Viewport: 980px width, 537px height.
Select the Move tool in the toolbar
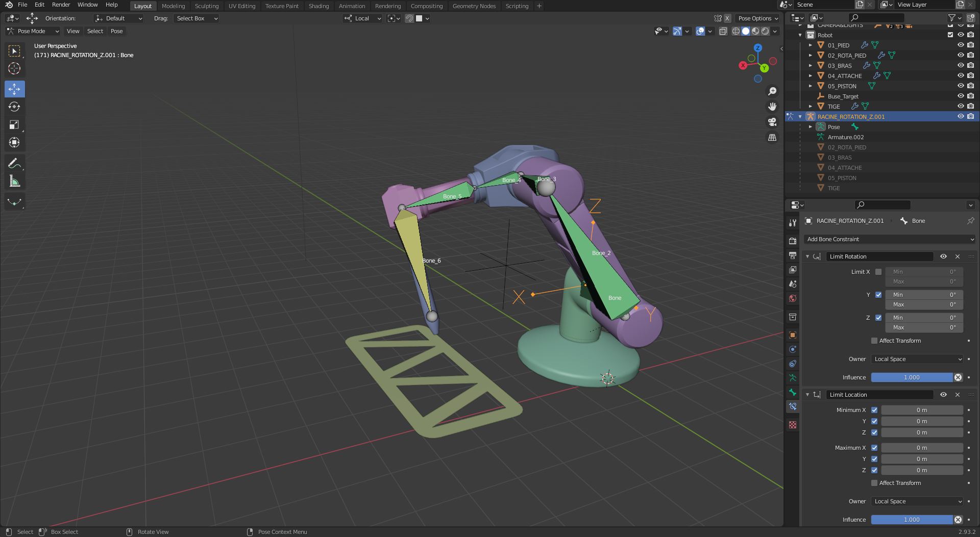tap(14, 89)
